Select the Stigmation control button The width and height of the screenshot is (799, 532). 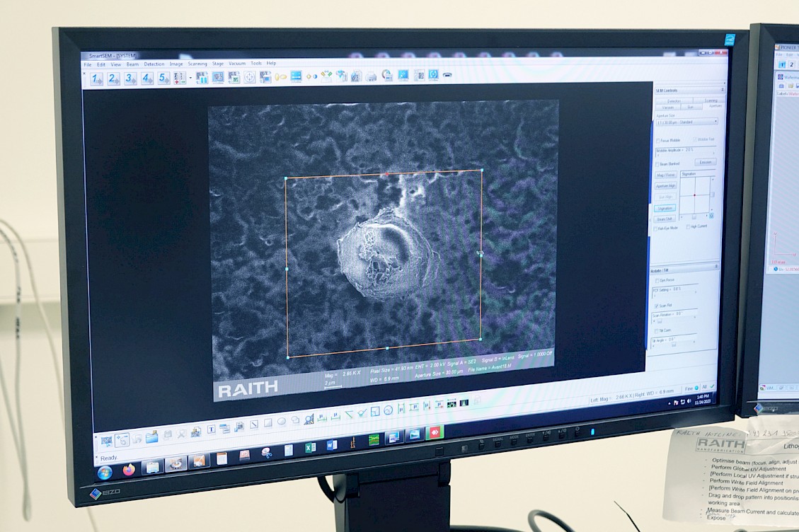[665, 208]
